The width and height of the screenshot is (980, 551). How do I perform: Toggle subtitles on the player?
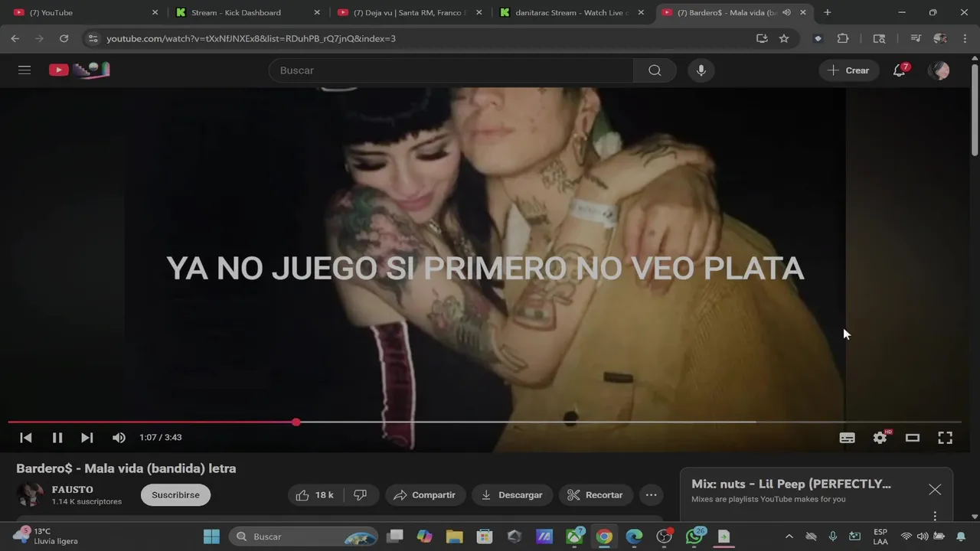[848, 438]
